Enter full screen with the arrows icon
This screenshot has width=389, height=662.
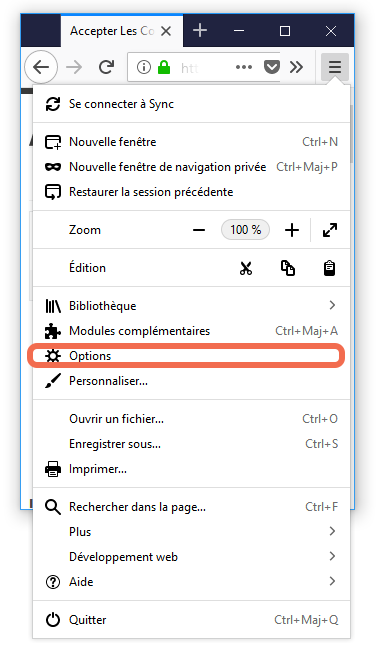[x=330, y=230]
